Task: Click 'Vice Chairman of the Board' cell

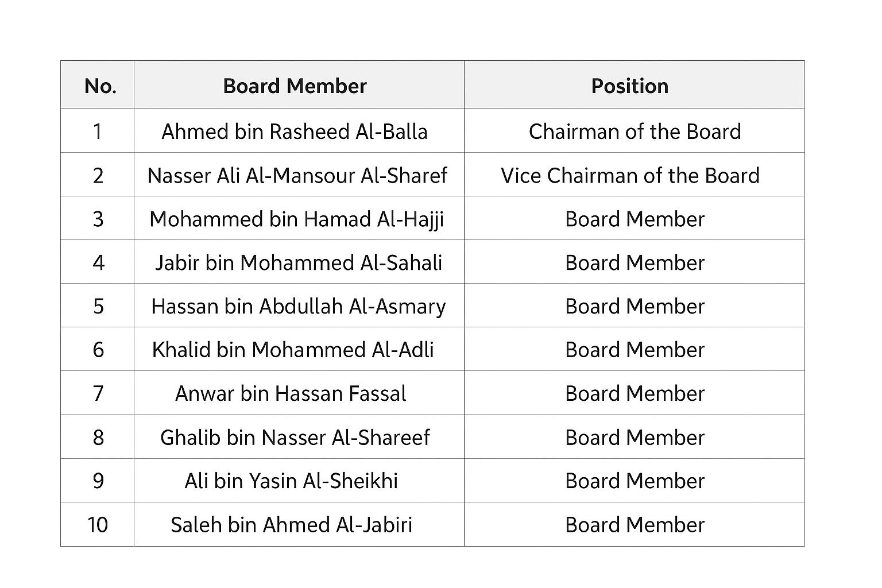Action: point(630,175)
